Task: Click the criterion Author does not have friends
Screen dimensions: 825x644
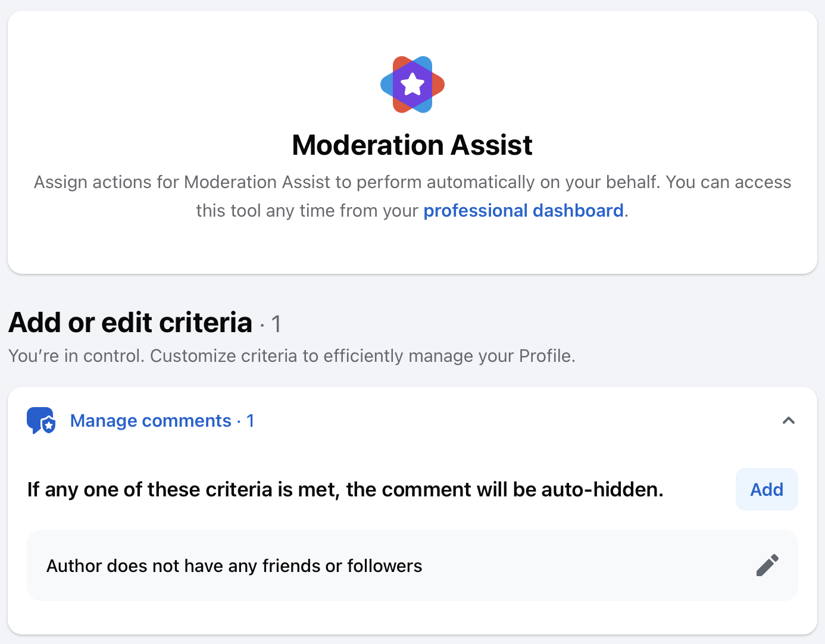Action: tap(234, 565)
